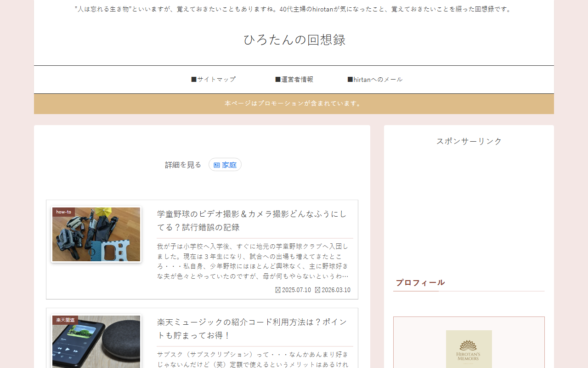Click the 我が子は小学校へ入学後 excerpt text

(253, 261)
